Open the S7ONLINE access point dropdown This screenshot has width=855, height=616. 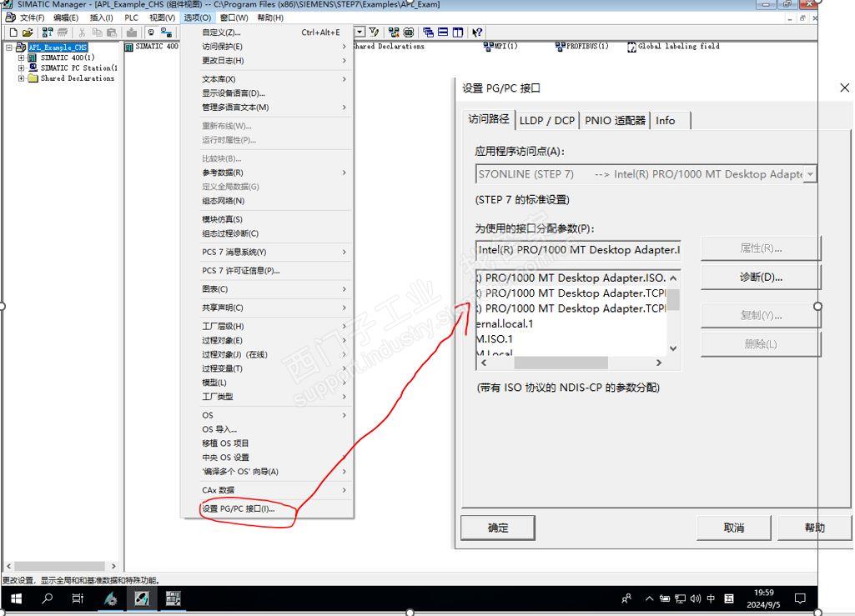(810, 174)
